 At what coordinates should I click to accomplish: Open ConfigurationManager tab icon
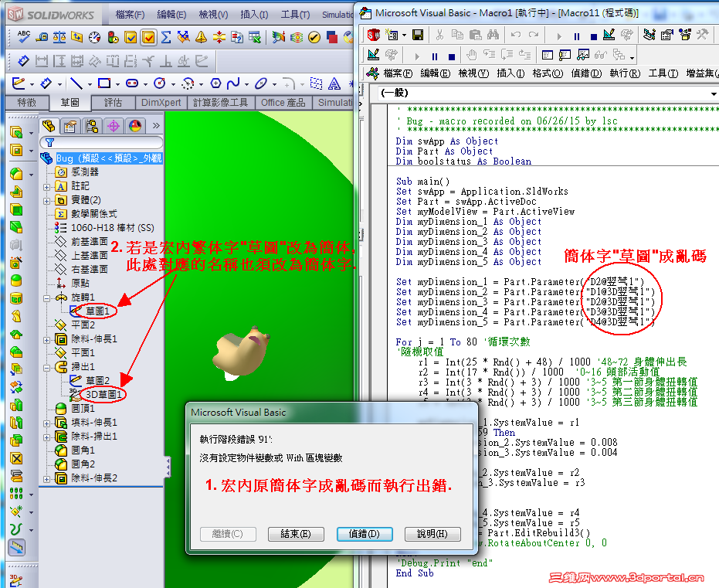[92, 126]
